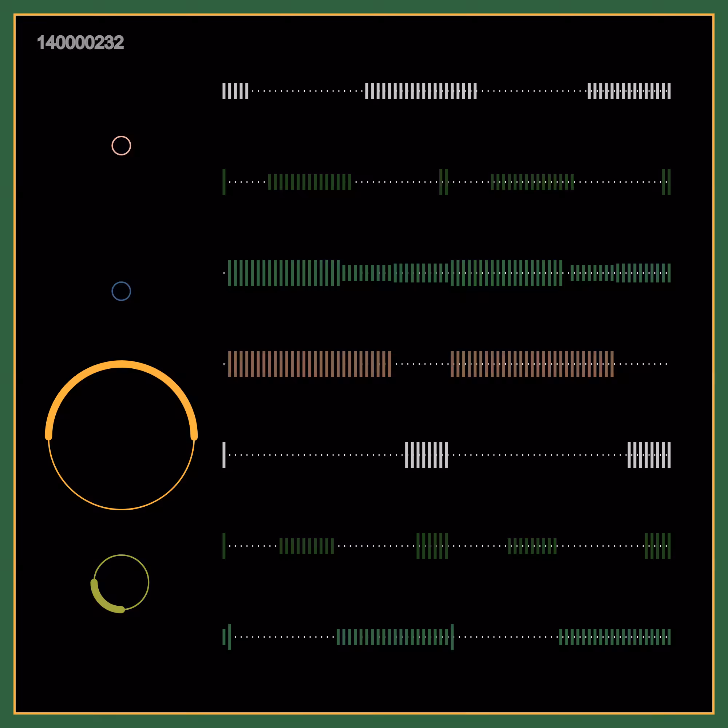Viewport: 728px width, 728px height.
Task: Click the second brown bar block
Action: click(532, 364)
